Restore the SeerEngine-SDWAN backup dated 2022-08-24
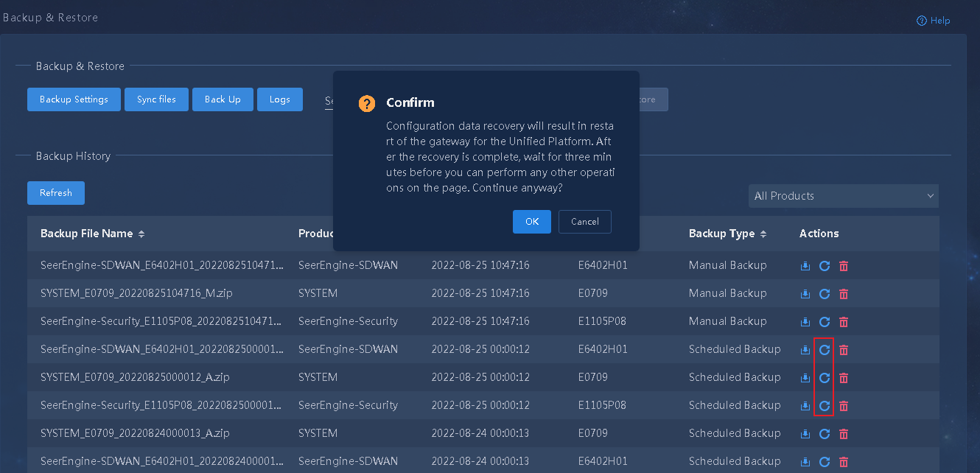Image resolution: width=980 pixels, height=473 pixels. (825, 462)
